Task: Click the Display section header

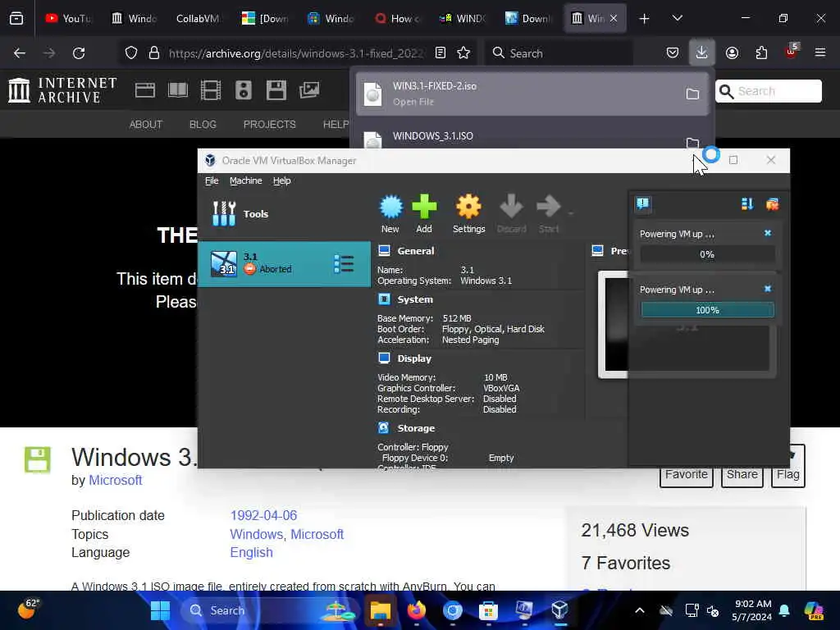Action: (x=414, y=358)
